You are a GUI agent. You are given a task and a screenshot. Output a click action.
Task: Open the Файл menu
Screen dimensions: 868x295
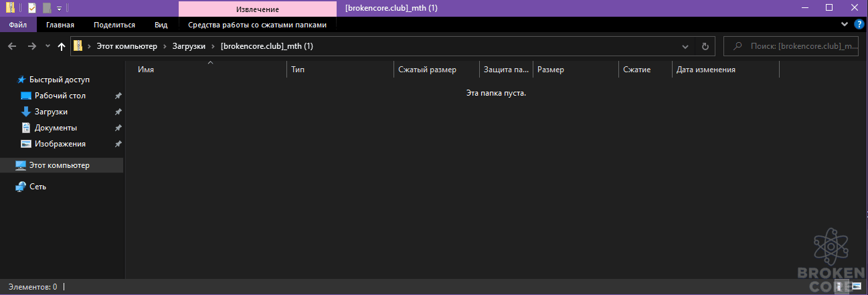point(18,25)
